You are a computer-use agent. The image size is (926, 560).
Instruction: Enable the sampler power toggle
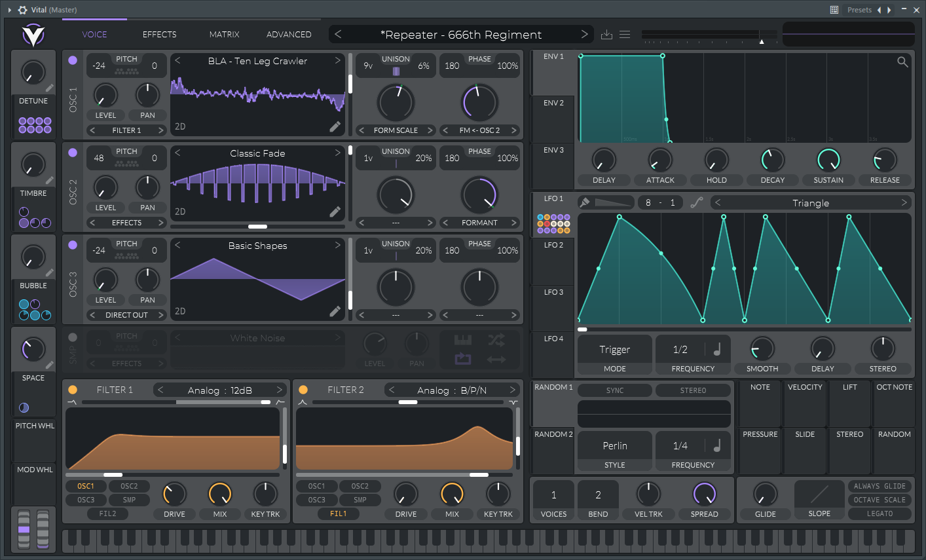tap(73, 337)
